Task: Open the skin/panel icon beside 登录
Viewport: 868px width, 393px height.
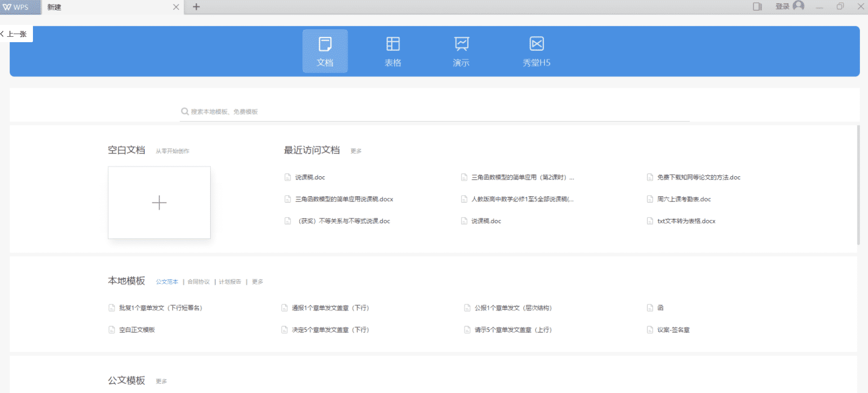Action: tap(757, 6)
